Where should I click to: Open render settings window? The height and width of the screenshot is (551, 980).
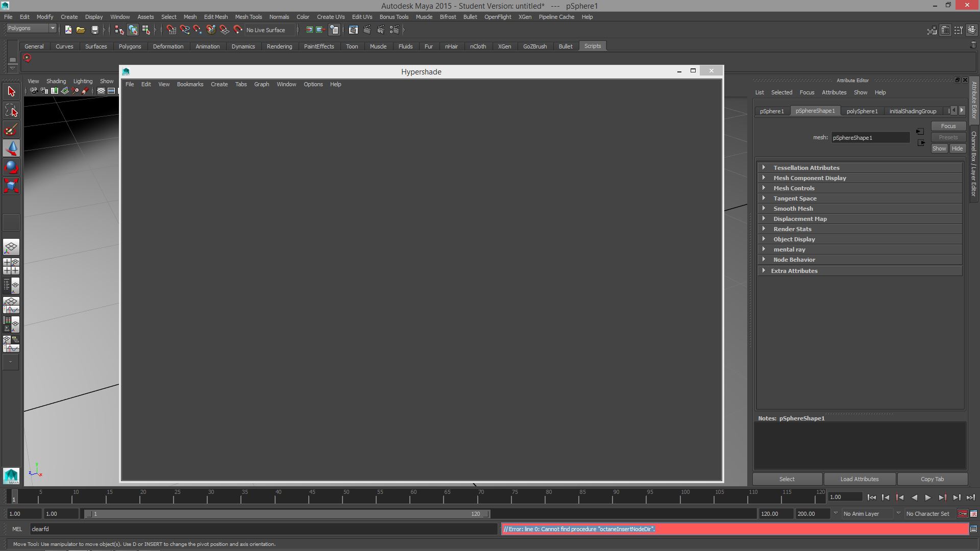(395, 30)
